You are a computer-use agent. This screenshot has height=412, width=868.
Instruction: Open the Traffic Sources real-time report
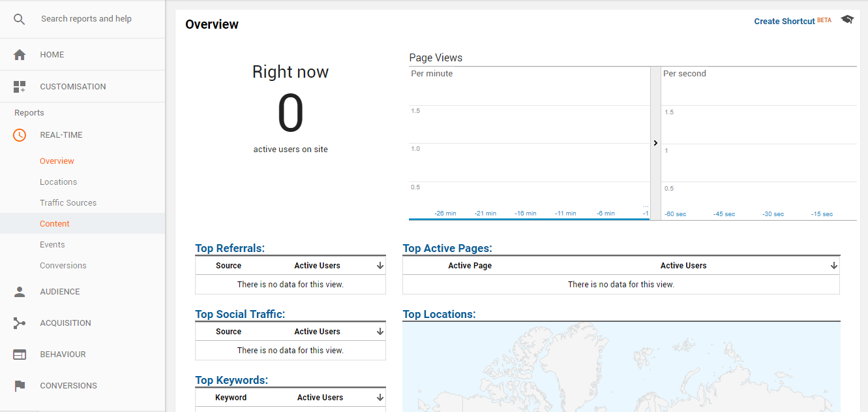pos(68,203)
